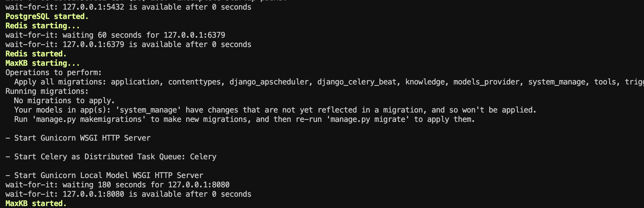This screenshot has height=208, width=644.
Task: Click the 'PostgreSQL started.' log line
Action: point(47,17)
